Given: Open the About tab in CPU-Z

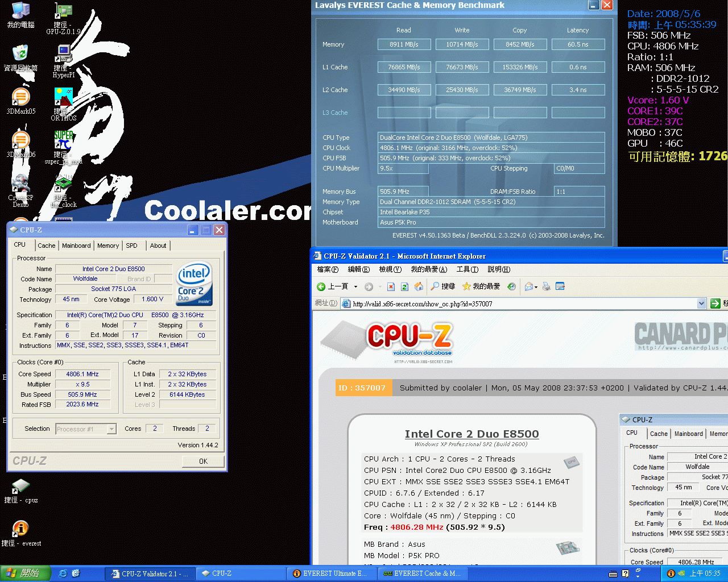Looking at the screenshot, I should [158, 246].
